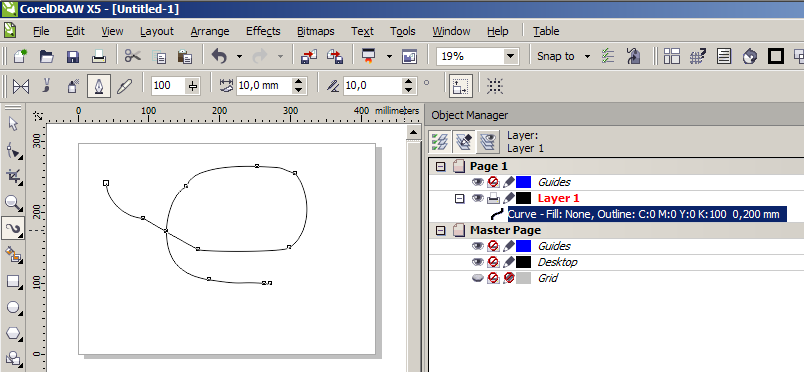The image size is (804, 372).
Task: Choose the Sprayer mode on property bar
Action: 73,86
